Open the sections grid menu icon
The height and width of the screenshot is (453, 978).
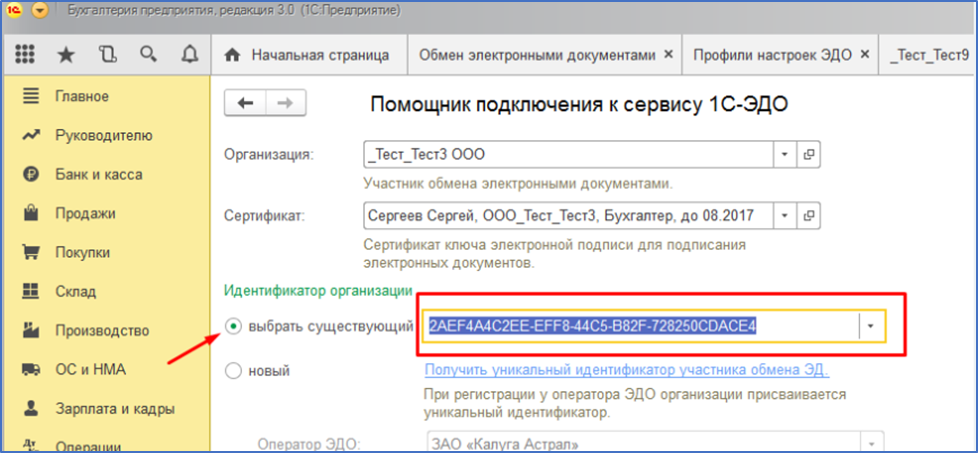point(24,55)
